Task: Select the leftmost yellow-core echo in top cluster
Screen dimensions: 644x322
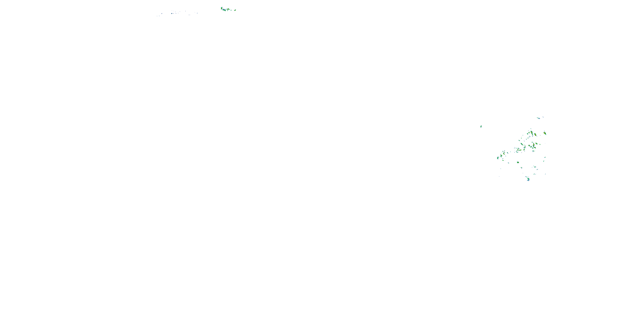Action: click(222, 9)
